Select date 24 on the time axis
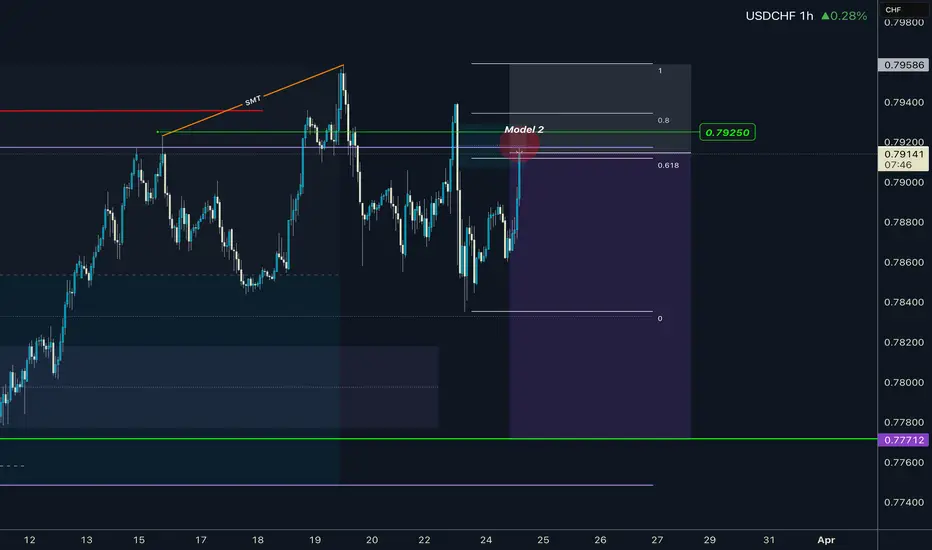The width and height of the screenshot is (932, 550). 486,540
